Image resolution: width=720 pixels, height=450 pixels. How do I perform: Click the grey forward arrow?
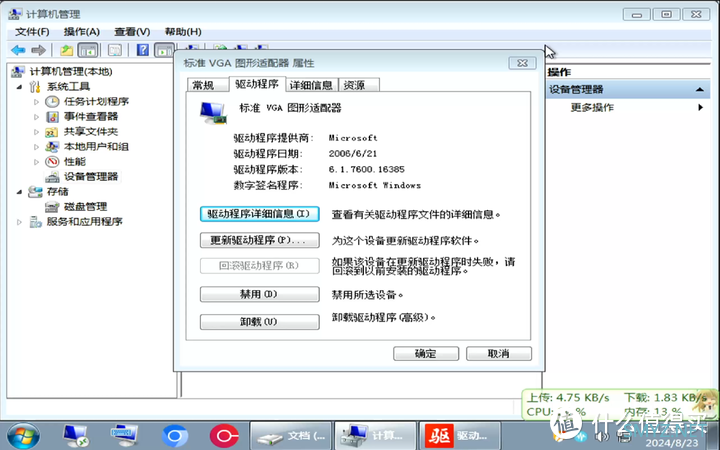[x=39, y=50]
